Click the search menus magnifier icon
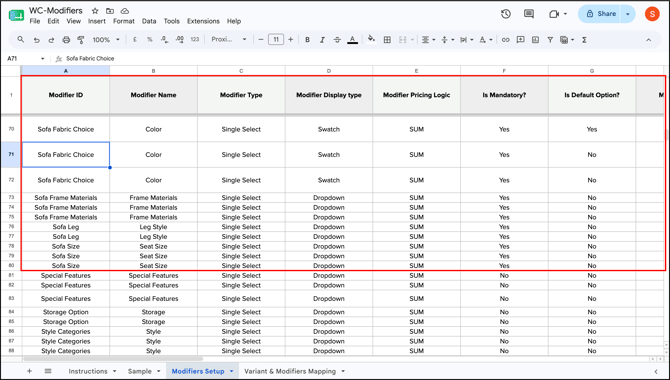Screen dimensions: 670x380 click(x=21, y=39)
